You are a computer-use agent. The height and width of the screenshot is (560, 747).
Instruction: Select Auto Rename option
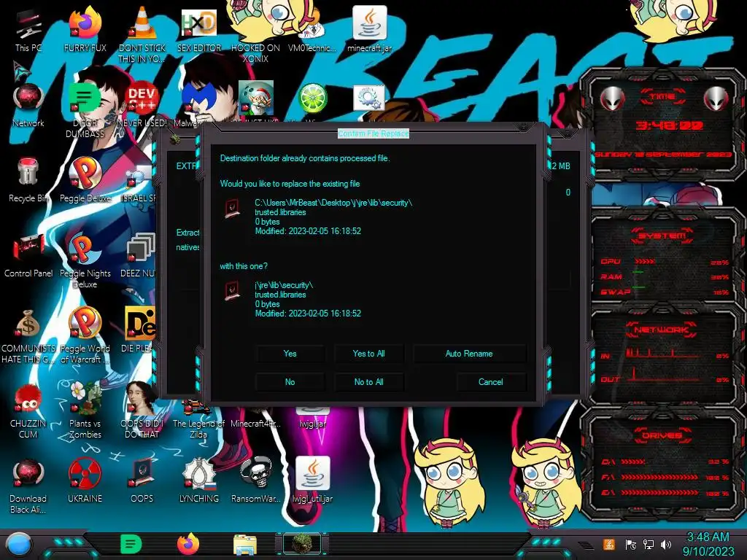tap(469, 354)
